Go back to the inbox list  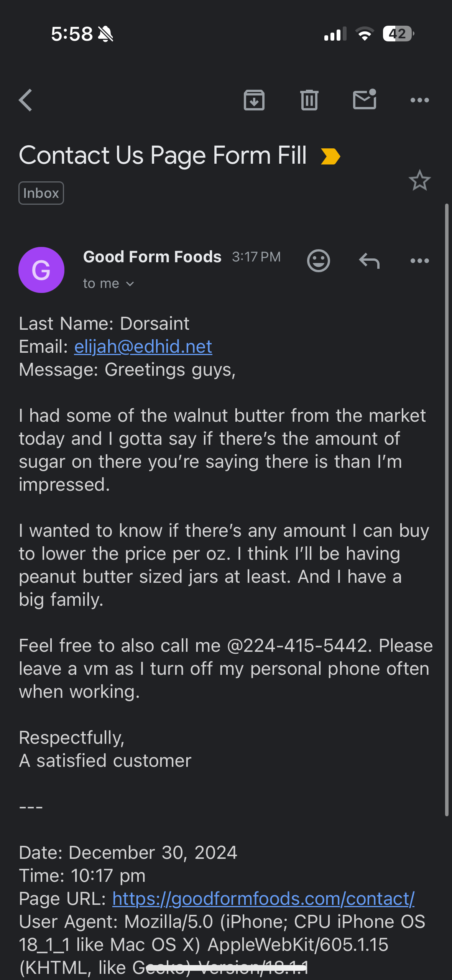tap(26, 100)
